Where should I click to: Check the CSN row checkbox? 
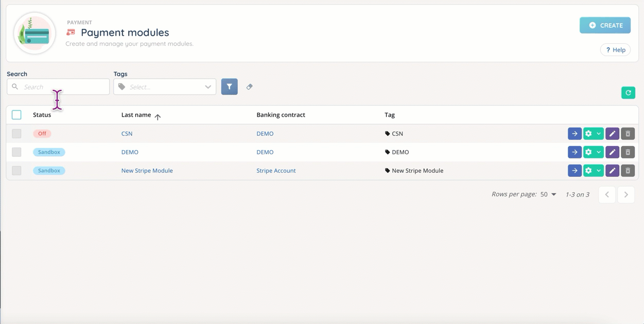pos(16,134)
